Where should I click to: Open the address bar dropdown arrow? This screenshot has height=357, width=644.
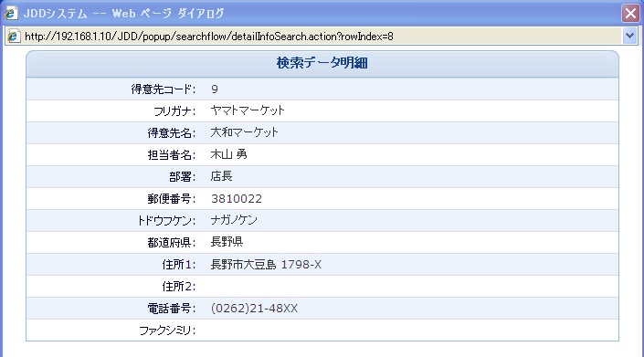point(630,37)
